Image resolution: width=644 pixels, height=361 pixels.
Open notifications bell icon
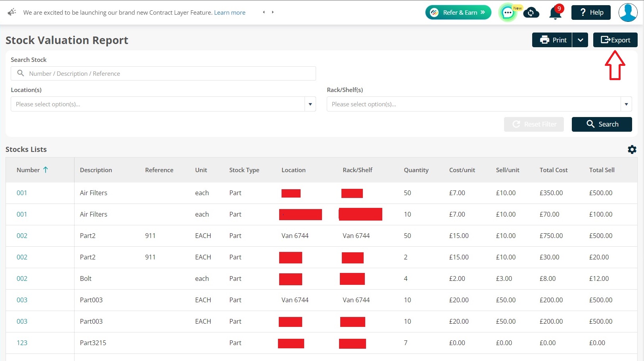(x=555, y=13)
